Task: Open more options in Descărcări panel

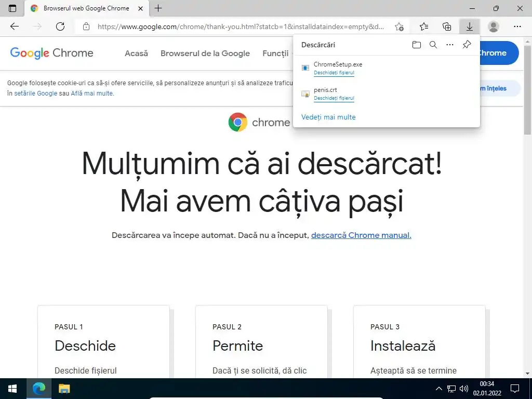Action: click(450, 45)
